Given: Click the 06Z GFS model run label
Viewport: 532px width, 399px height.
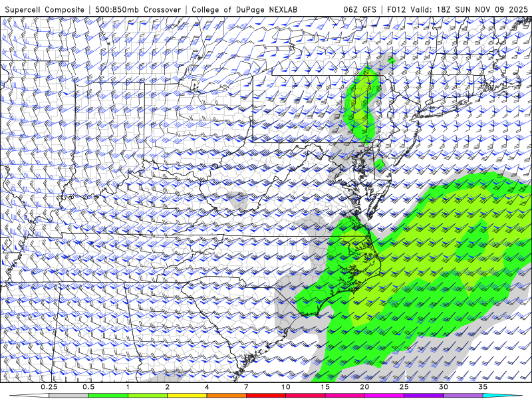Looking at the screenshot, I should (x=360, y=9).
